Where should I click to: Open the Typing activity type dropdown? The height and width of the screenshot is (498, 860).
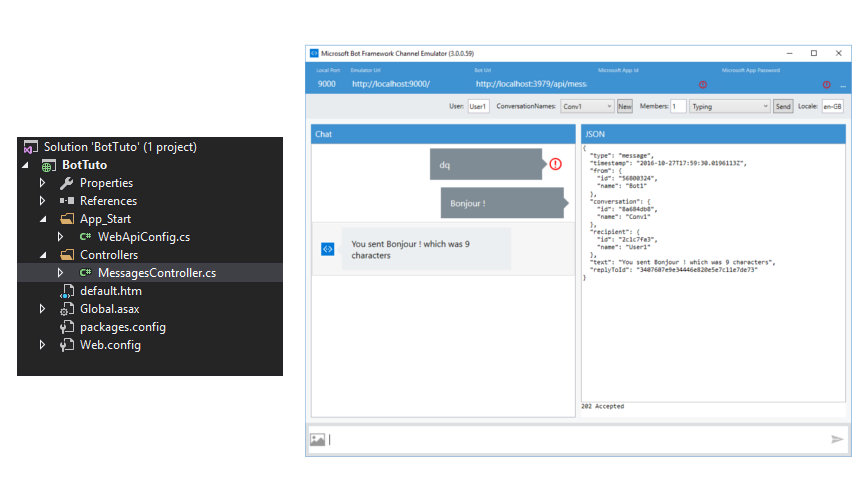coord(730,106)
